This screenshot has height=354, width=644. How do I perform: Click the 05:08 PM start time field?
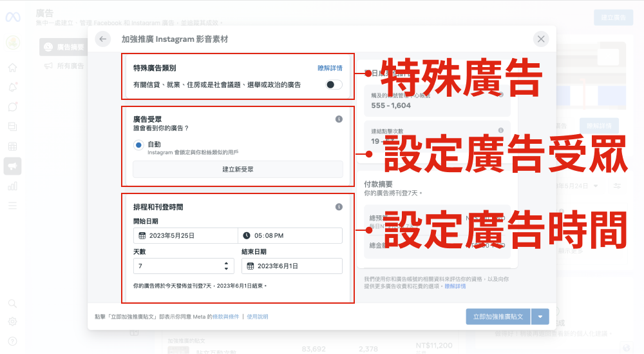290,236
